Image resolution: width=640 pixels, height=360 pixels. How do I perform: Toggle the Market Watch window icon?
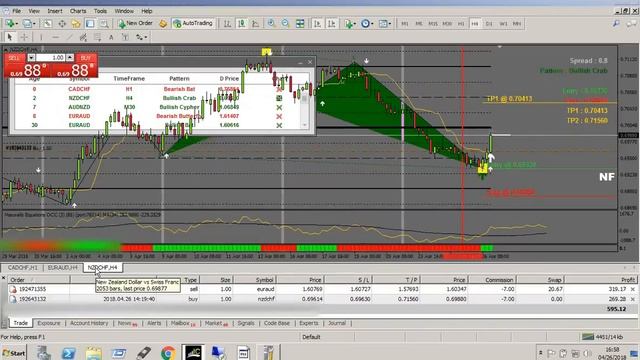point(47,24)
